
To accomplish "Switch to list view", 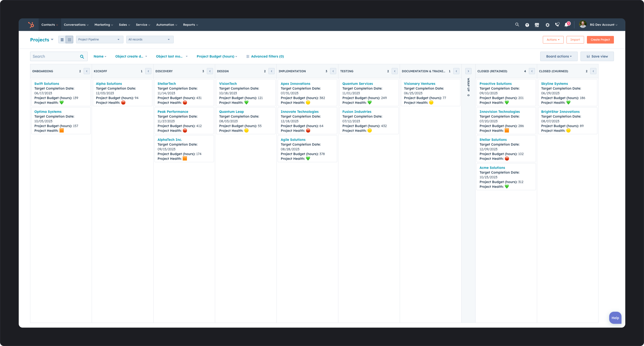I will [x=62, y=39].
